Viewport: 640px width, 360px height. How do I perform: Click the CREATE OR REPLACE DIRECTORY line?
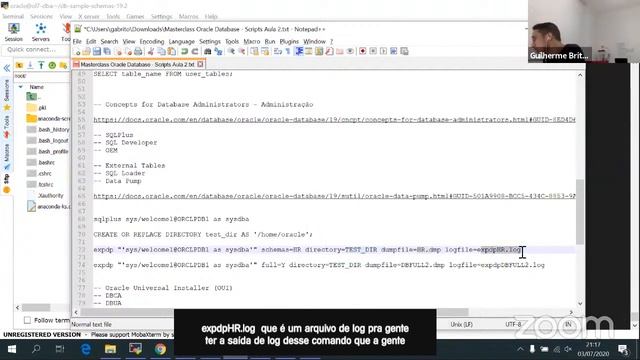coord(203,235)
